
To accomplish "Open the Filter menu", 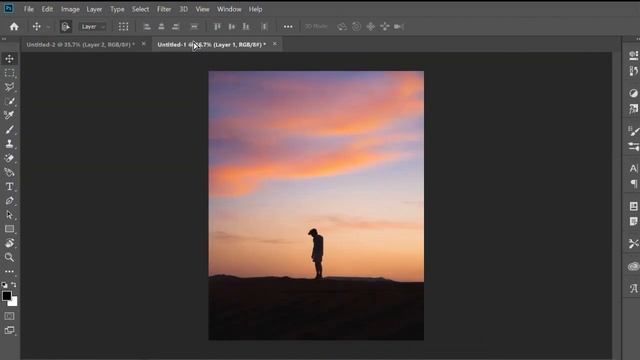I will tap(164, 9).
